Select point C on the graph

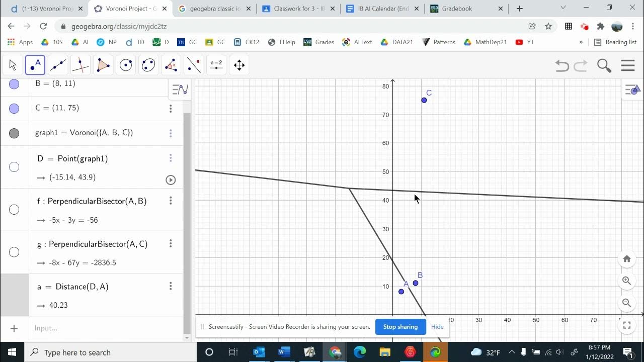coord(424,100)
